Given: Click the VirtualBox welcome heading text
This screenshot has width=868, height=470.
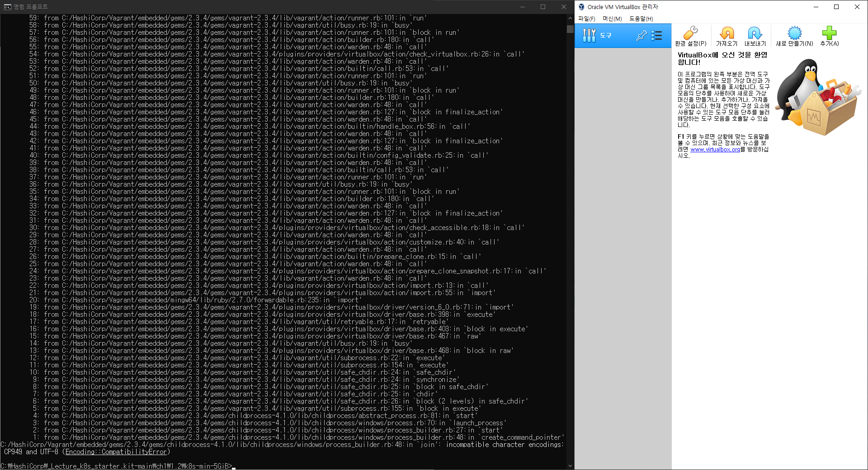Looking at the screenshot, I should [722, 58].
